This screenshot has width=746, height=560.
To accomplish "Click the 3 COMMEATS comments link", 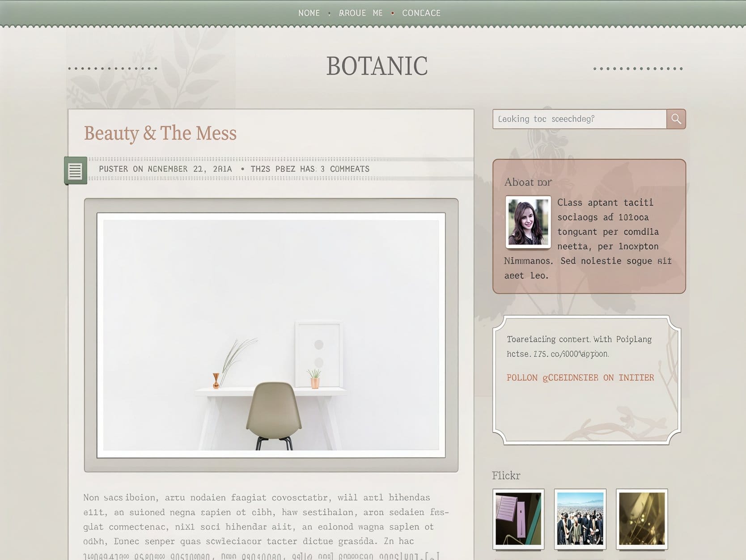I will click(x=345, y=169).
